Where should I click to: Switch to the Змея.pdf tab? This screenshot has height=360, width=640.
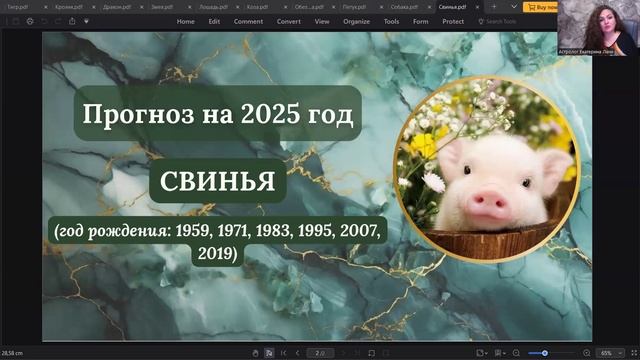click(162, 7)
